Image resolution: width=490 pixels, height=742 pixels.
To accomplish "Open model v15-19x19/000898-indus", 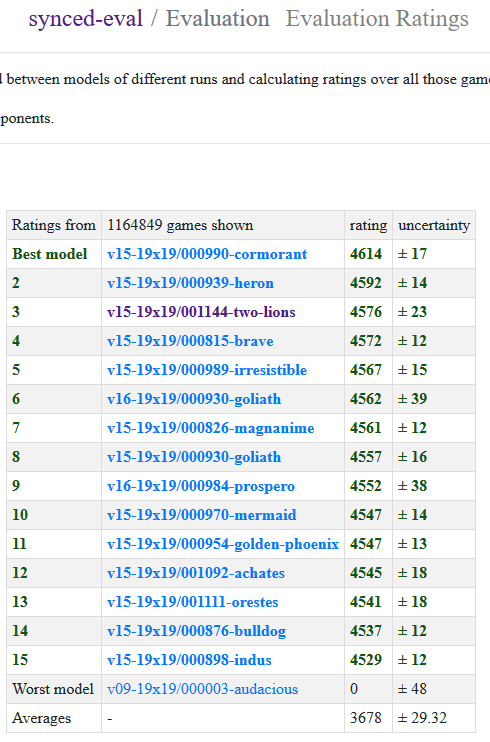I will coord(189,660).
